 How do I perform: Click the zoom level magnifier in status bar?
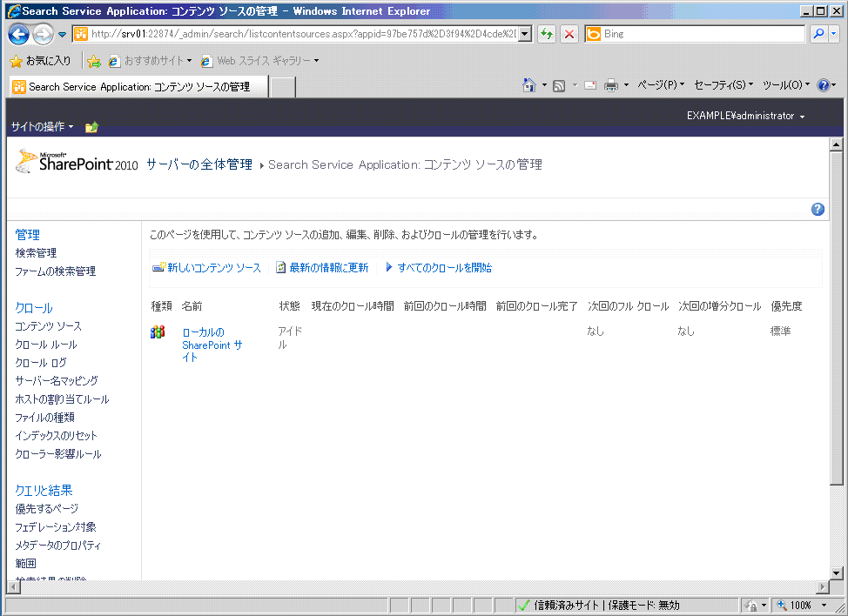782,606
